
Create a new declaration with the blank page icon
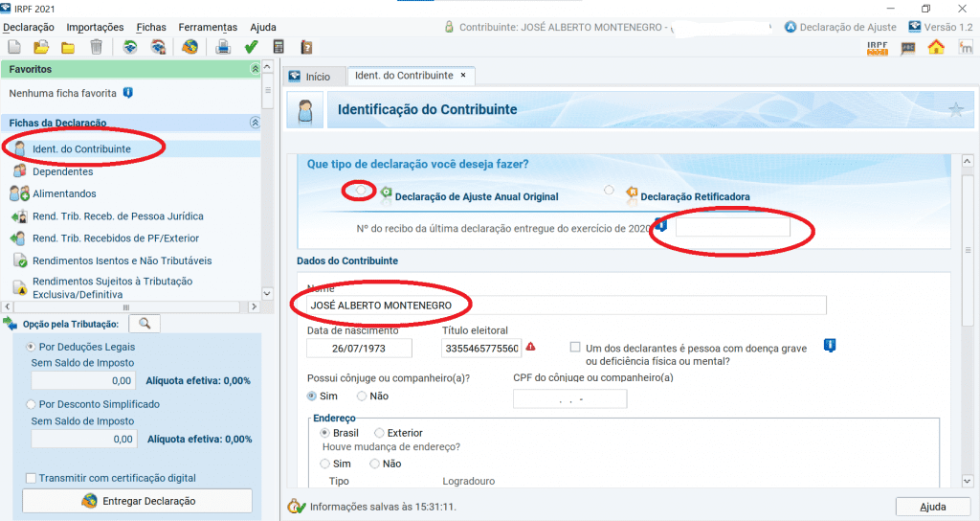(13, 47)
